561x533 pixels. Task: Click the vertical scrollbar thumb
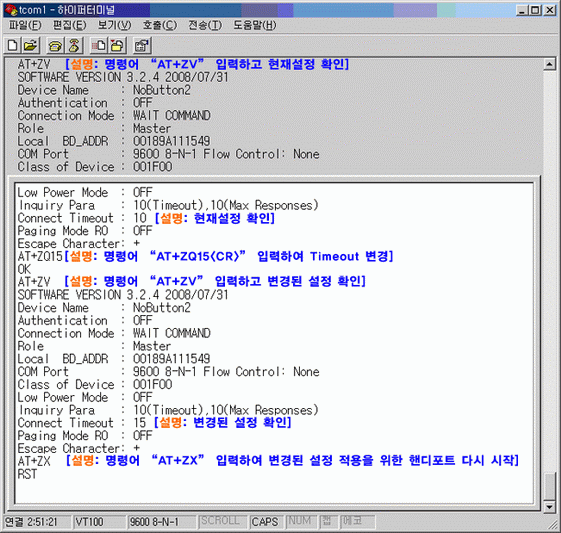(x=549, y=486)
